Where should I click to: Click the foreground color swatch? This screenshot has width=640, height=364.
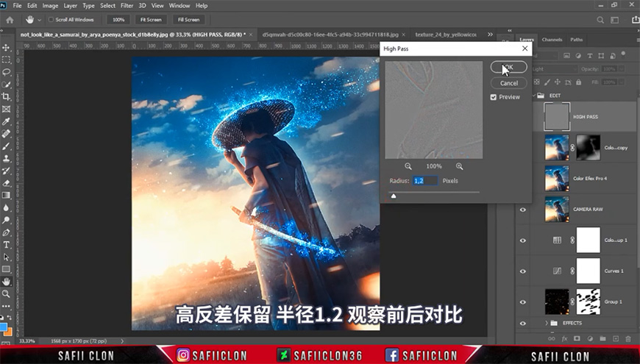pos(3,327)
